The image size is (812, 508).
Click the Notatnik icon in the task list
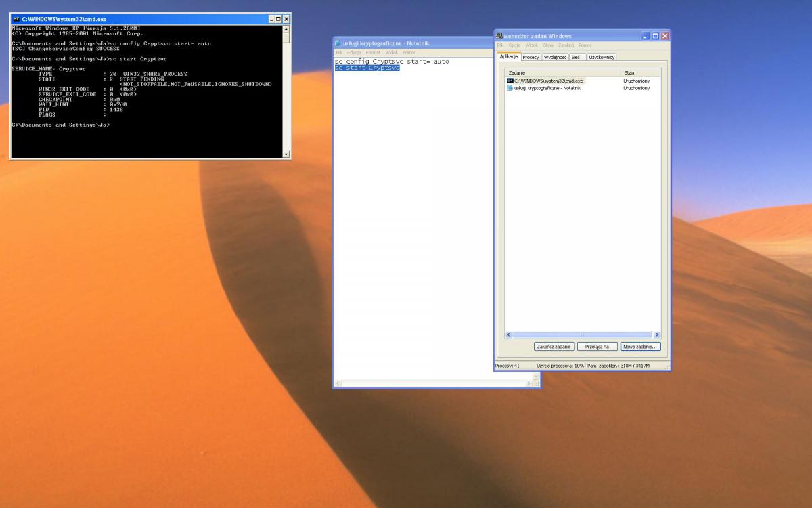(x=510, y=87)
